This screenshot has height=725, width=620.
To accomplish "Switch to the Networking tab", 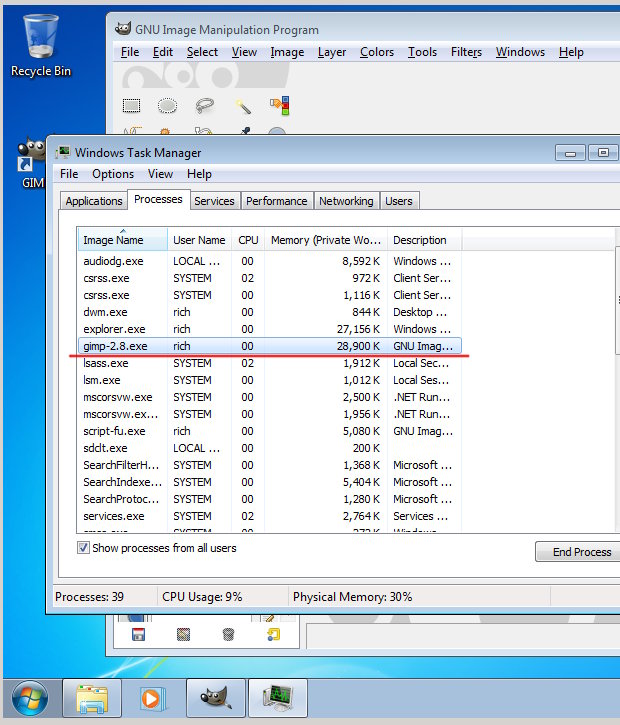I will (x=346, y=201).
